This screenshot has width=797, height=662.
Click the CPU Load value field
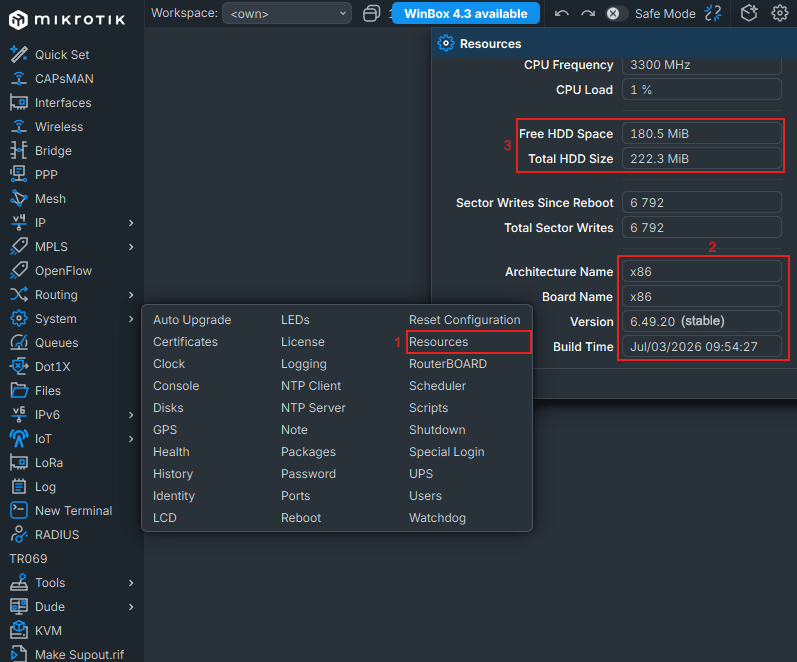[x=701, y=89]
